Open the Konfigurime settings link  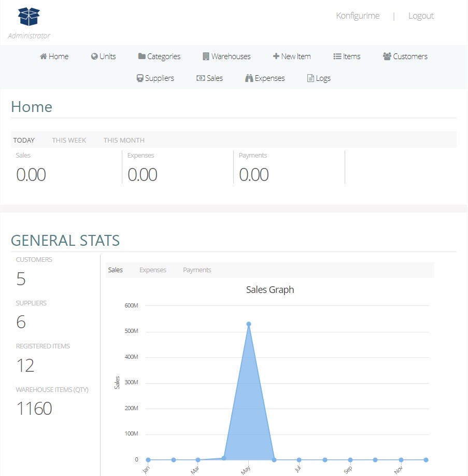click(358, 16)
